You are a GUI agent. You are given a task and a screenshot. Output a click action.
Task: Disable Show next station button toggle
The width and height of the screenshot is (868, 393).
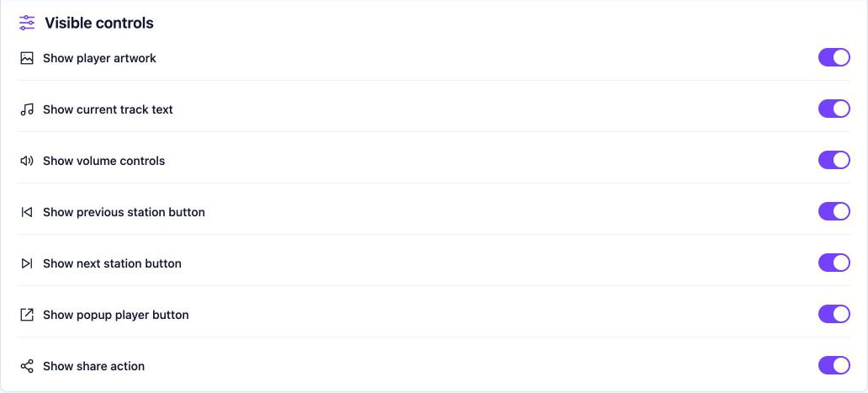(x=834, y=263)
